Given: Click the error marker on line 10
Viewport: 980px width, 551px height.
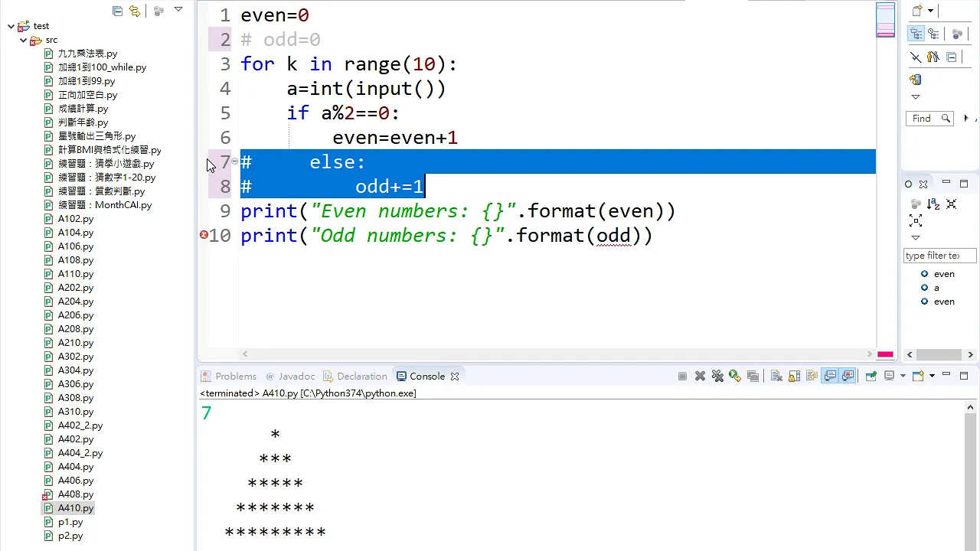Looking at the screenshot, I should click(x=204, y=235).
